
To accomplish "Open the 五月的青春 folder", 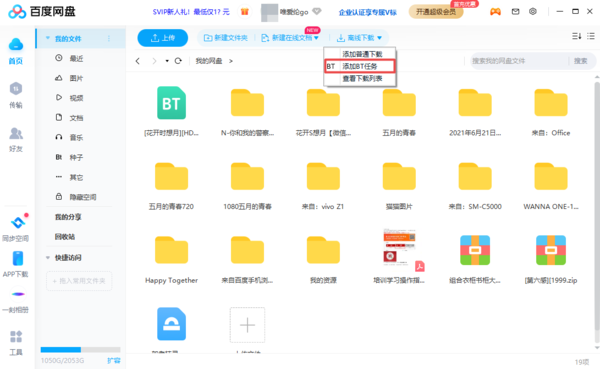I will [x=399, y=112].
